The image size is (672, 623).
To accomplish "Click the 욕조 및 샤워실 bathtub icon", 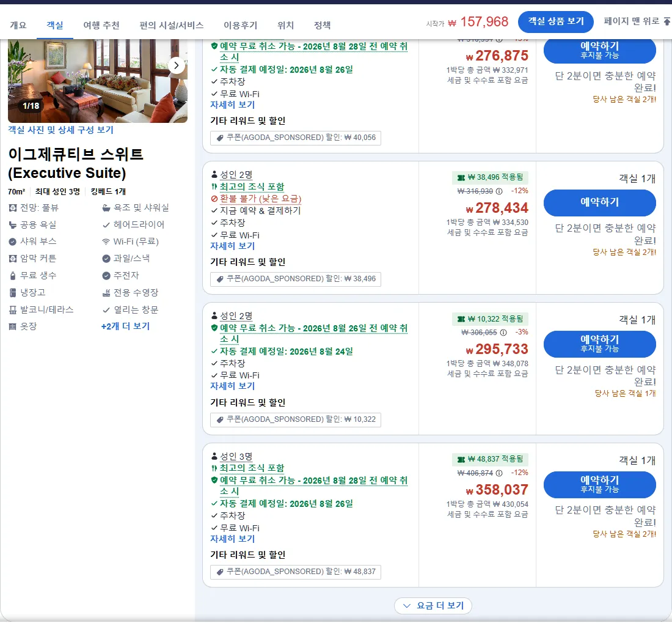I will (x=106, y=208).
